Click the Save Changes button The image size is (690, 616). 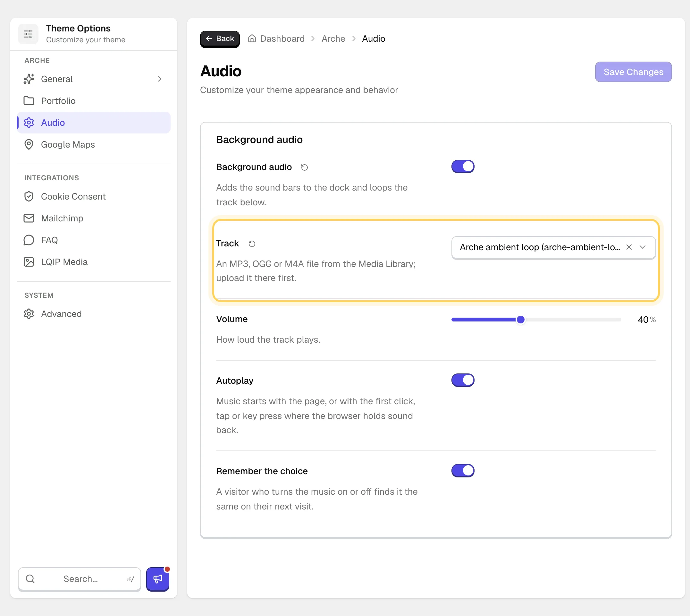tap(633, 72)
